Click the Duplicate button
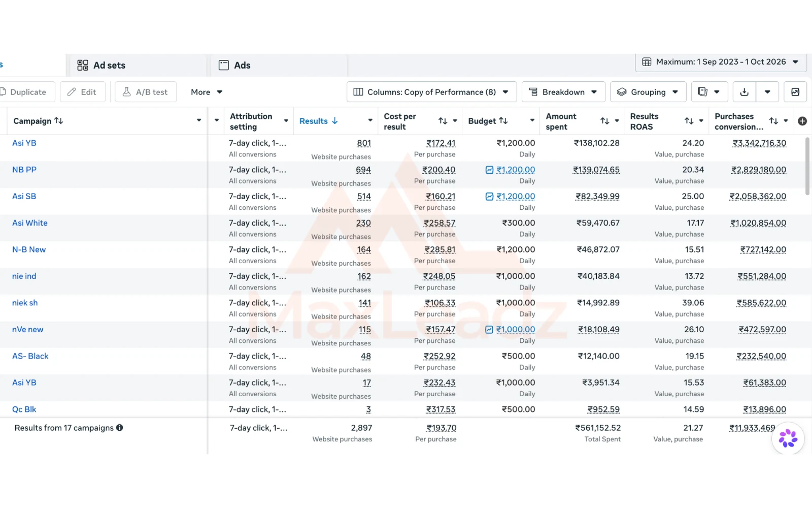 pos(26,92)
